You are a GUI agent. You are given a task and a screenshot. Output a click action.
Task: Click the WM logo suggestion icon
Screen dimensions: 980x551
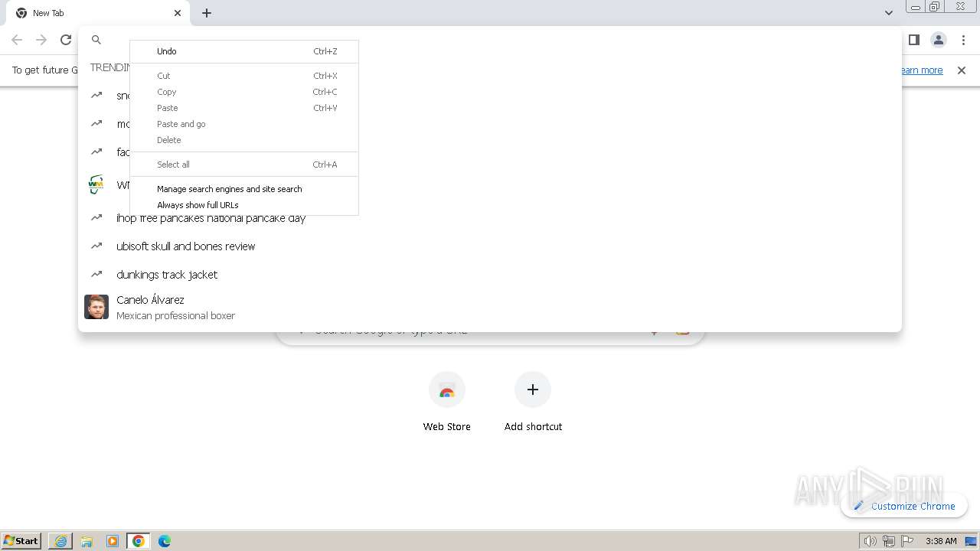[96, 184]
